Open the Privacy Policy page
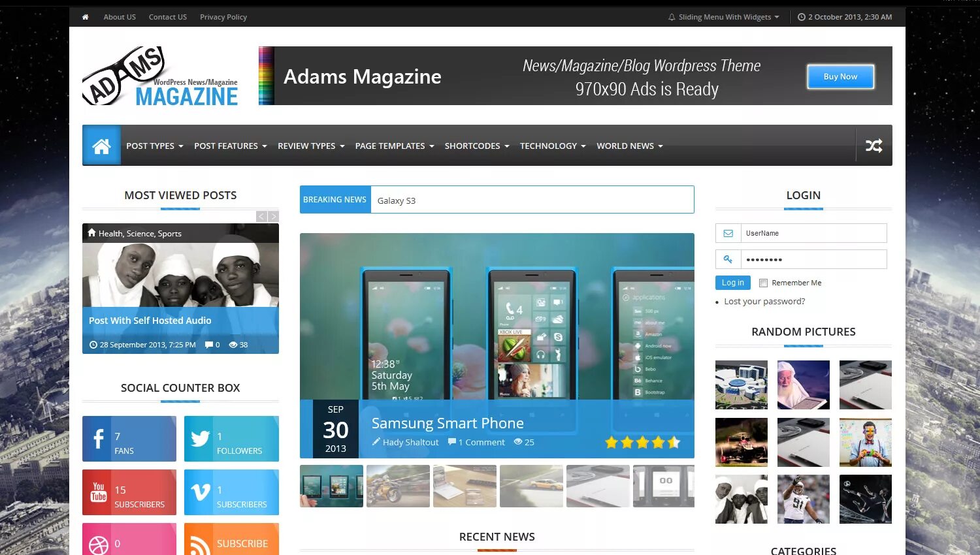 point(223,17)
